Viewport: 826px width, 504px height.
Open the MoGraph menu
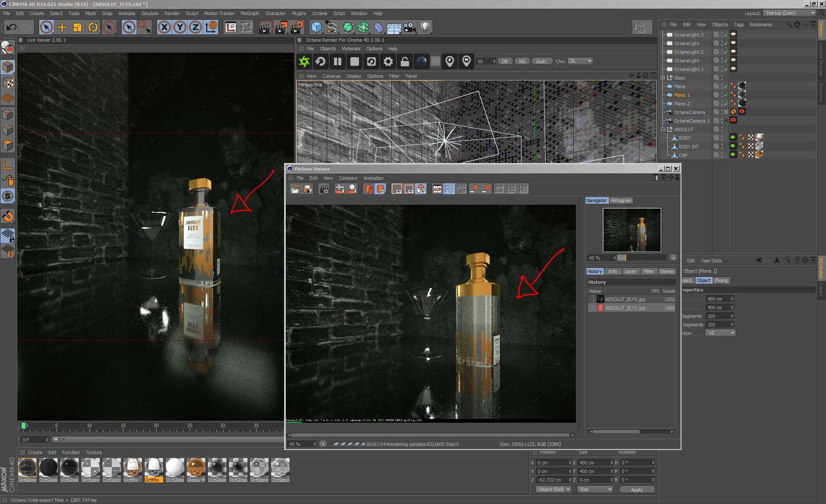[250, 13]
